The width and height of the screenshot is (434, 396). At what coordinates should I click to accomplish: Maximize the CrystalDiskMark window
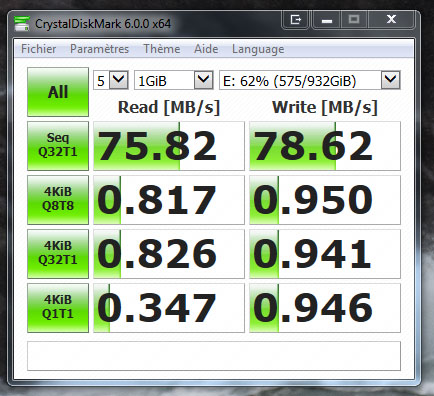(x=354, y=20)
